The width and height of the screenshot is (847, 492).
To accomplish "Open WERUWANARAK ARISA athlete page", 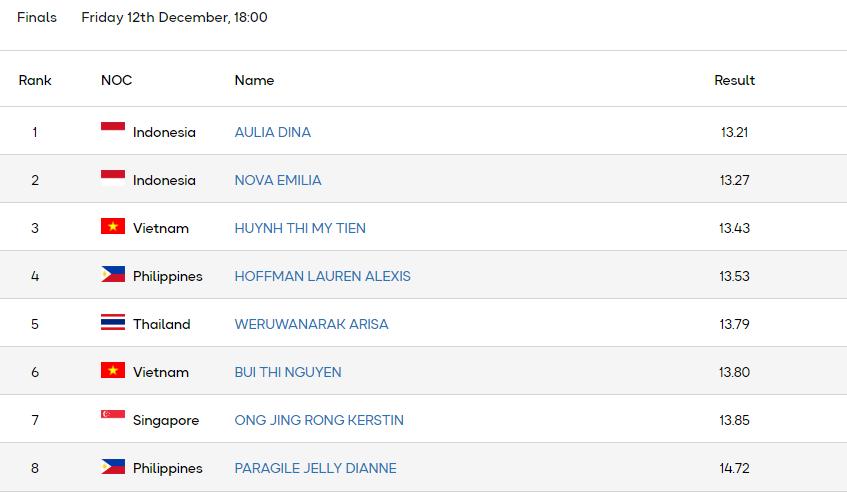I will tap(311, 324).
